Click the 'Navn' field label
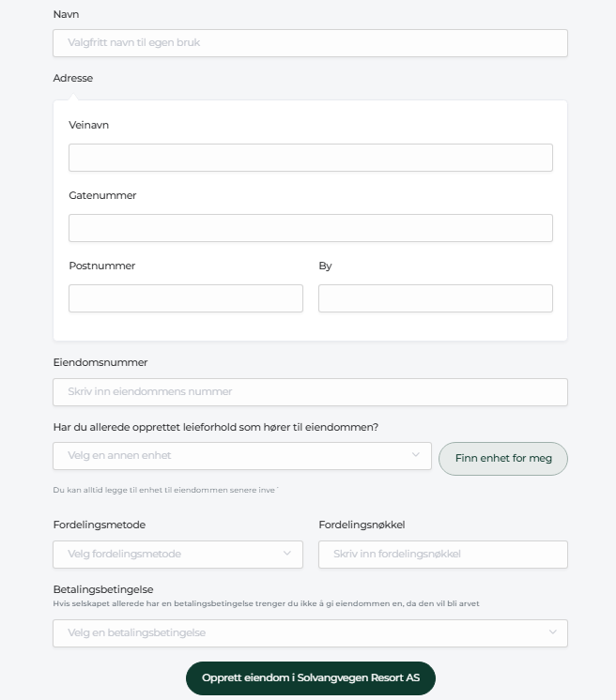Screen dimensions: 616x700 pyautogui.click(x=66, y=14)
